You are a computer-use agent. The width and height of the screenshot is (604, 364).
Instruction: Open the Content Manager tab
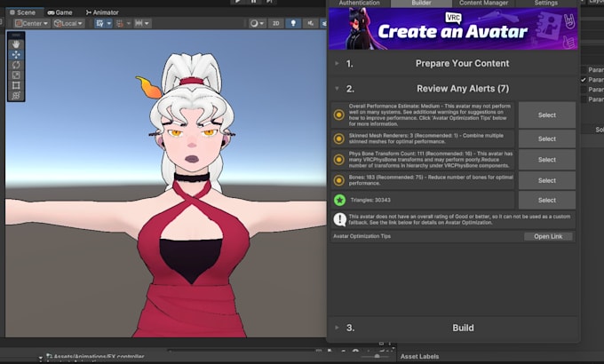click(483, 3)
